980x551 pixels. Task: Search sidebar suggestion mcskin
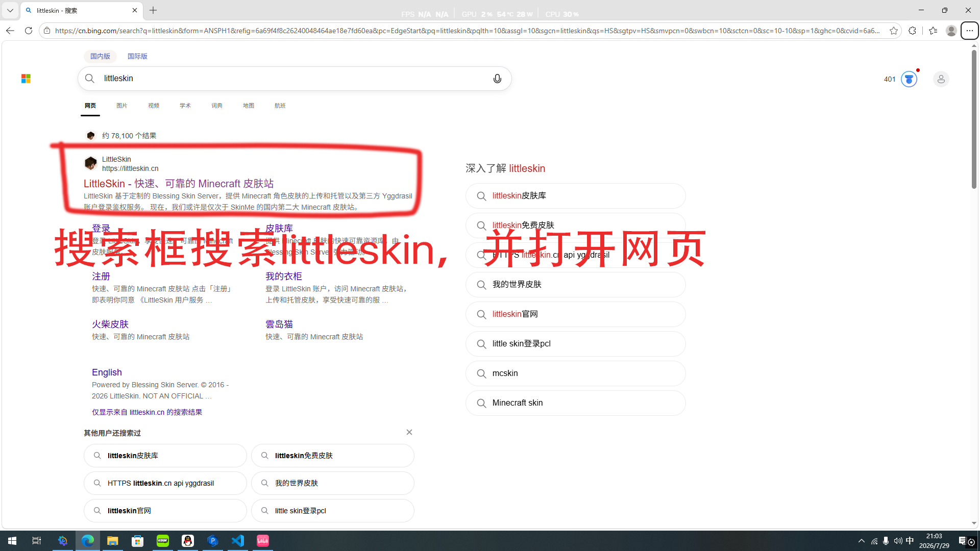(575, 373)
